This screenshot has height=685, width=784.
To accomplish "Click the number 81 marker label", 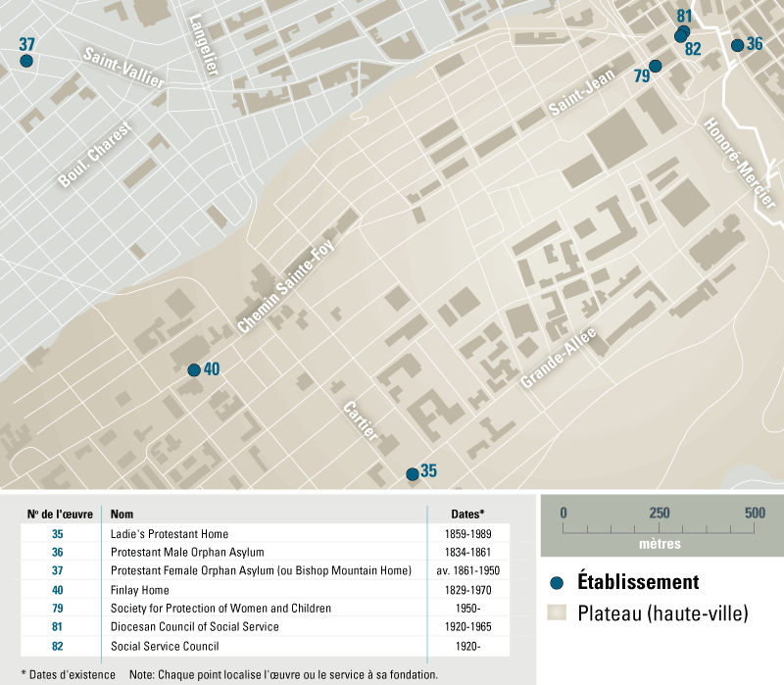I will (684, 16).
